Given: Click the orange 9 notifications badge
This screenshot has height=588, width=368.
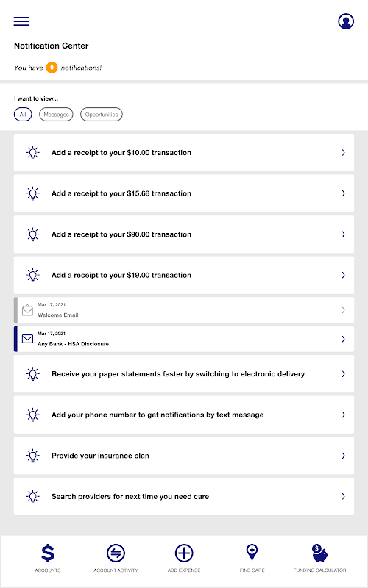Looking at the screenshot, I should point(52,68).
